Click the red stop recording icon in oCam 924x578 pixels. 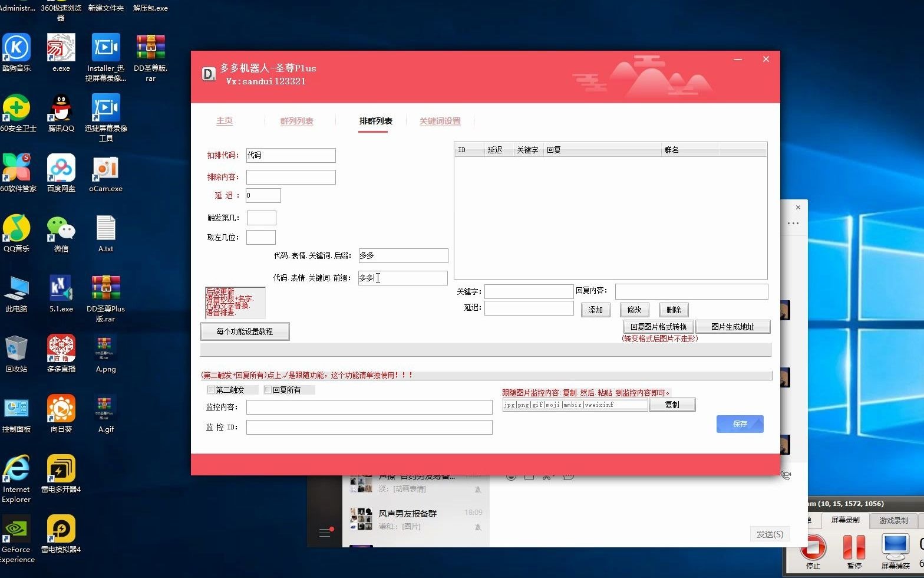coord(813,547)
